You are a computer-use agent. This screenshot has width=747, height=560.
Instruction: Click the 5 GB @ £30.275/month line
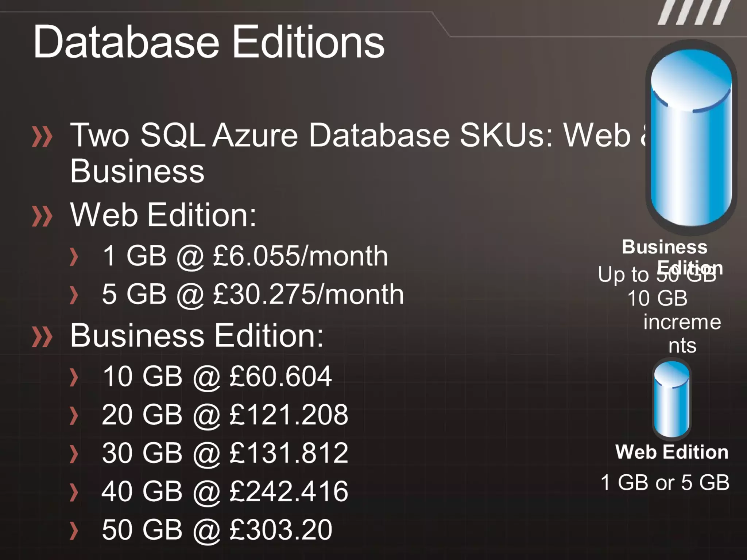253,294
